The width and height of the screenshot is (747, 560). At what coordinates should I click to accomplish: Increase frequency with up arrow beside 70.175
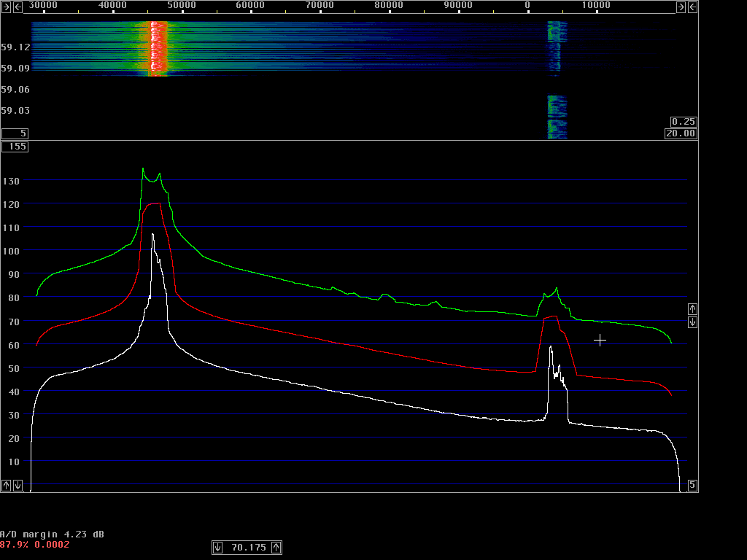(276, 548)
